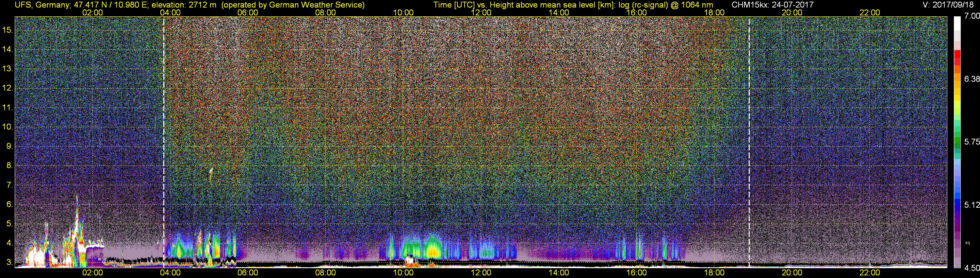Click the colorbar value '5.12'
980x278 pixels.
coord(972,205)
